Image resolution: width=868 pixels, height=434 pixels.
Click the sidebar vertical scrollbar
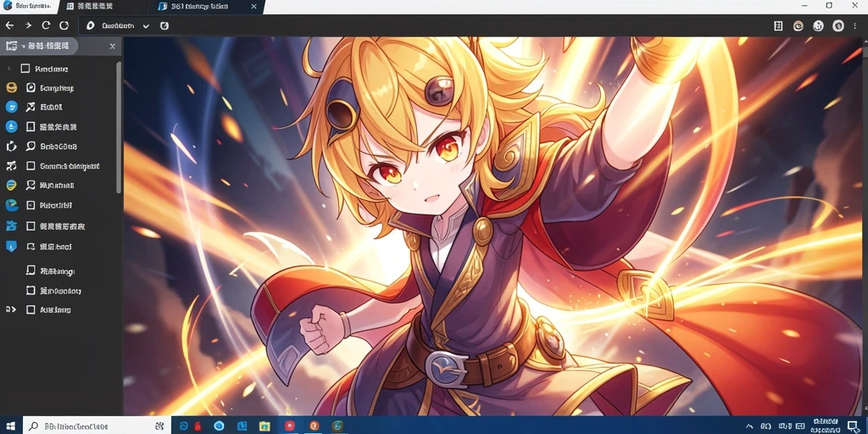pyautogui.click(x=119, y=127)
